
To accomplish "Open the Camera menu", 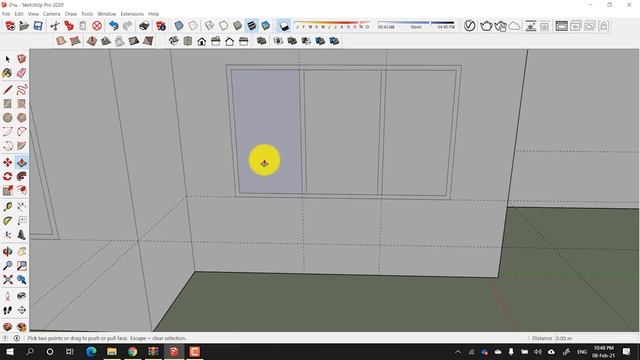I will pos(52,14).
